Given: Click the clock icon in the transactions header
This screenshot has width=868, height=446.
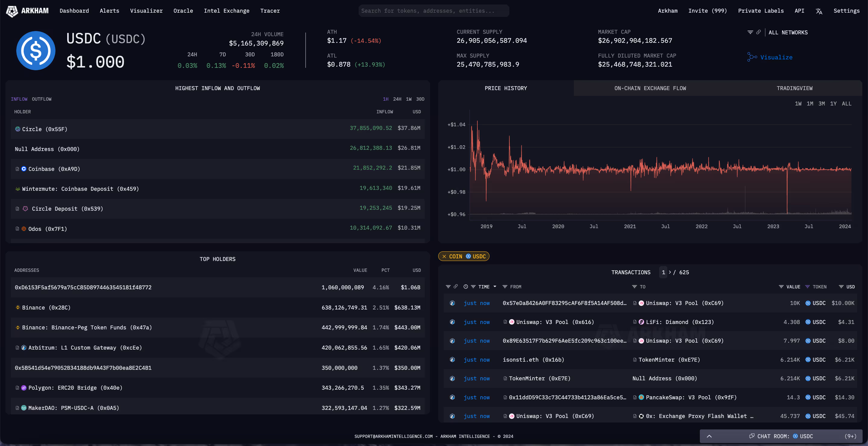Looking at the screenshot, I should click(x=466, y=286).
